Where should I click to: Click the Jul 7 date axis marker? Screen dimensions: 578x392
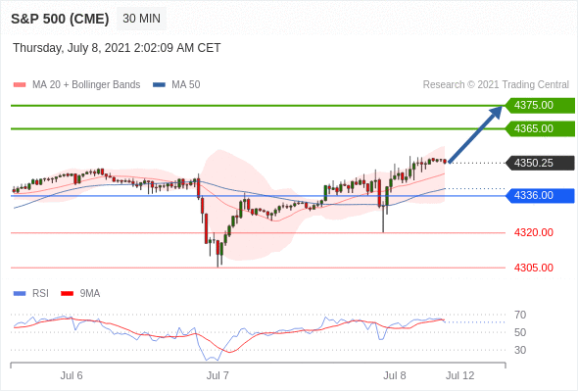[217, 375]
